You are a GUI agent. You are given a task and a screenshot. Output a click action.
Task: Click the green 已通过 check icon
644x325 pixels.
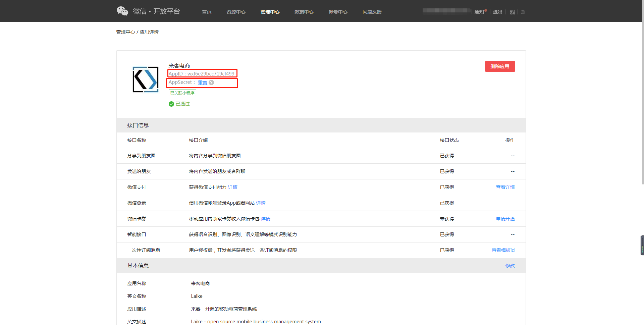click(x=171, y=104)
